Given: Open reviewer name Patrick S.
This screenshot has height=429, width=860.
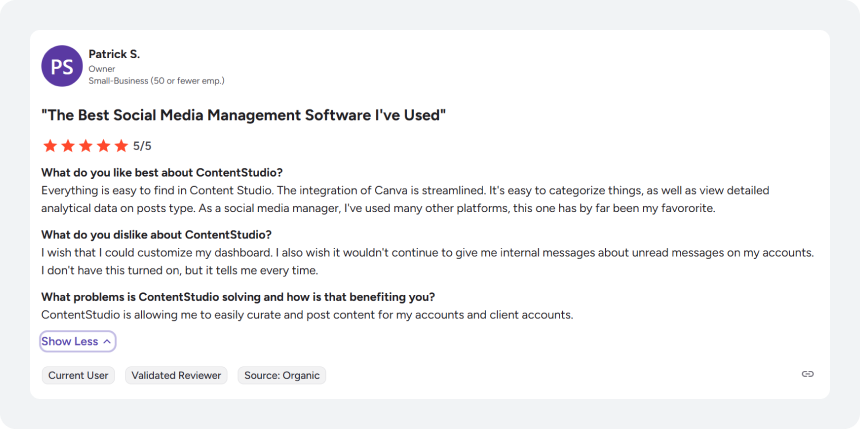Looking at the screenshot, I should pyautogui.click(x=114, y=54).
